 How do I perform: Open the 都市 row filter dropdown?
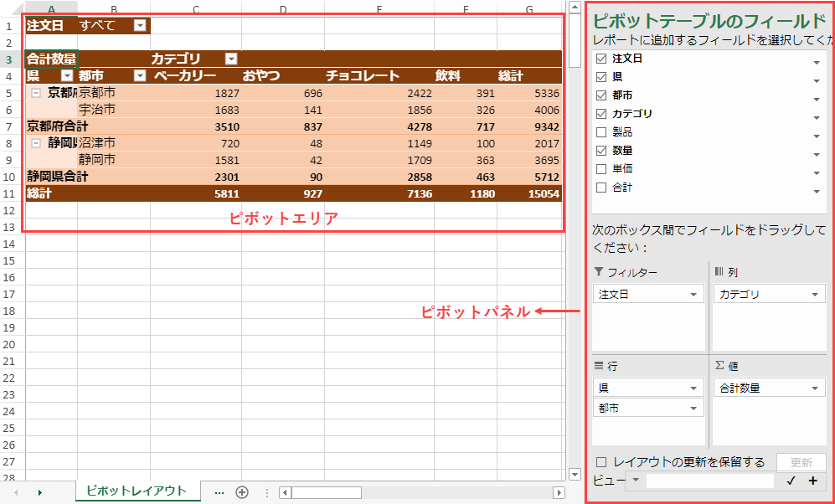(140, 76)
